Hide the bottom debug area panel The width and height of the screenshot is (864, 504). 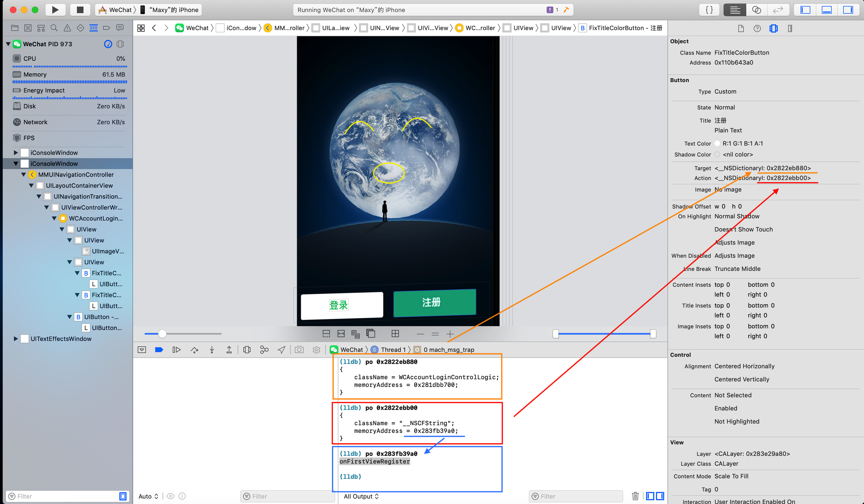827,10
